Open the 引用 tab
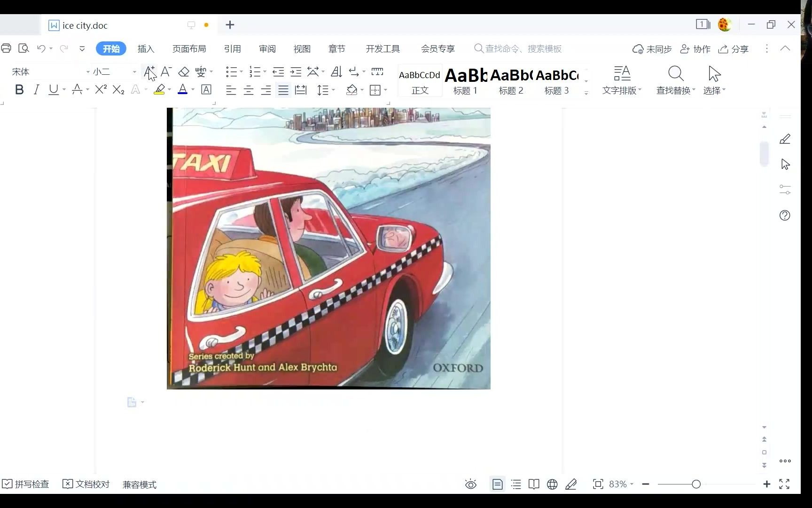 (x=232, y=48)
